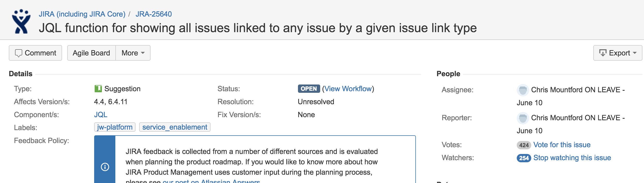
Task: Stop watching this issue
Action: [x=572, y=158]
